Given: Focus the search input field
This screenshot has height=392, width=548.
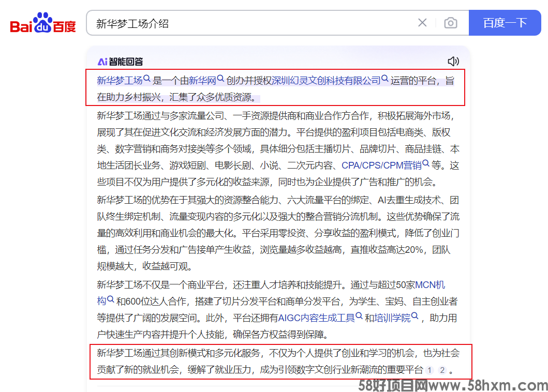Looking at the screenshot, I should [251, 23].
